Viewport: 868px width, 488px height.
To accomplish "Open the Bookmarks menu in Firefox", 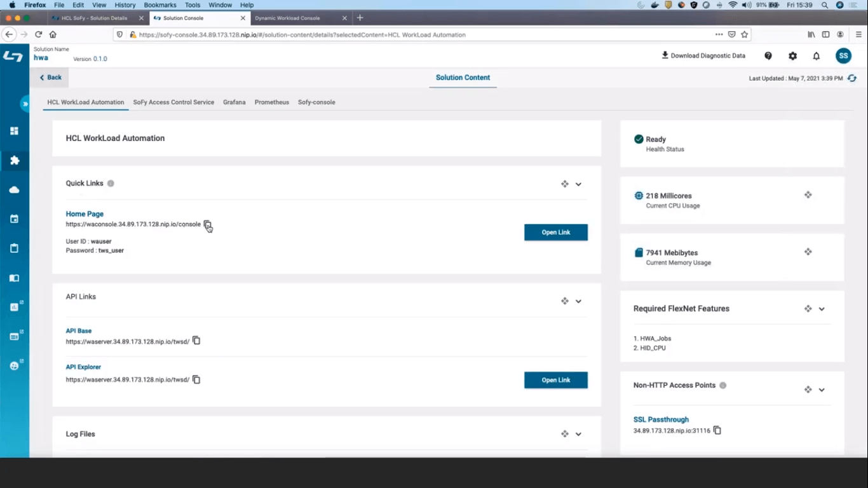I will [x=159, y=5].
